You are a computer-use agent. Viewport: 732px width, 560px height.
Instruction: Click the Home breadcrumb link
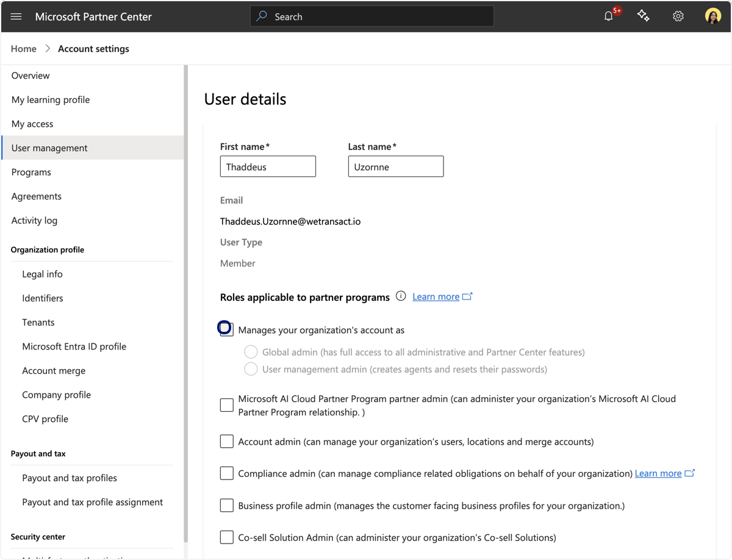point(24,49)
